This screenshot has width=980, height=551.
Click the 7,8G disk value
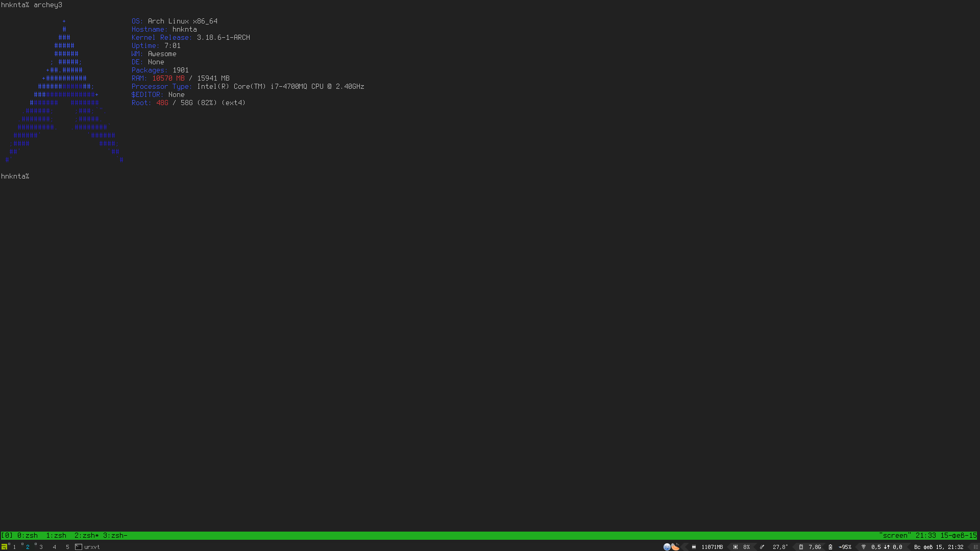815,547
